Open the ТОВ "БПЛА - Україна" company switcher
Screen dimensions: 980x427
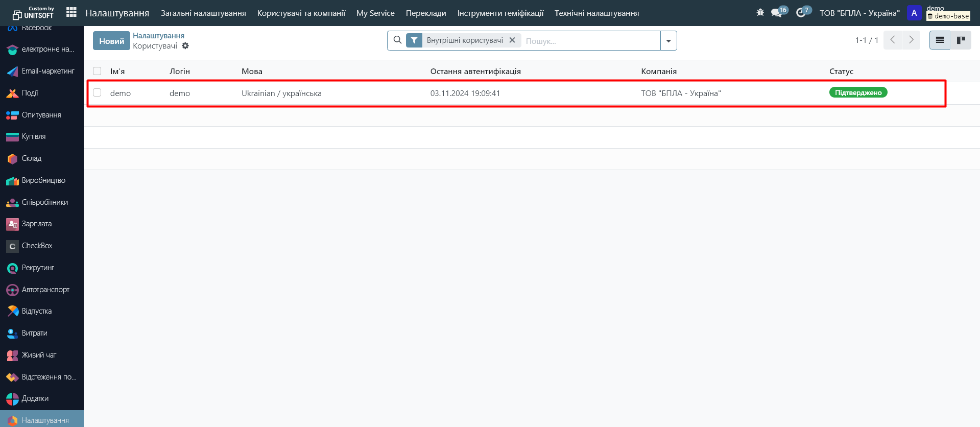click(x=859, y=13)
